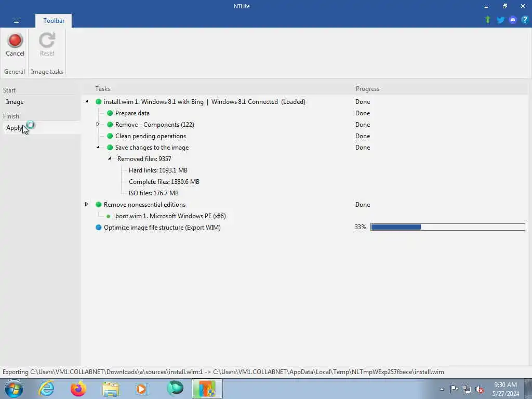Click the red Cancel button icon

(15, 41)
